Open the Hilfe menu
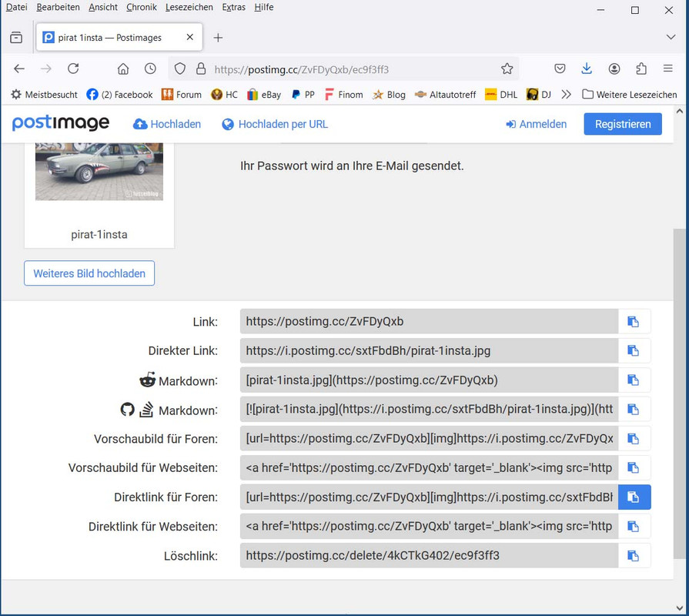This screenshot has width=689, height=616. coord(263,7)
